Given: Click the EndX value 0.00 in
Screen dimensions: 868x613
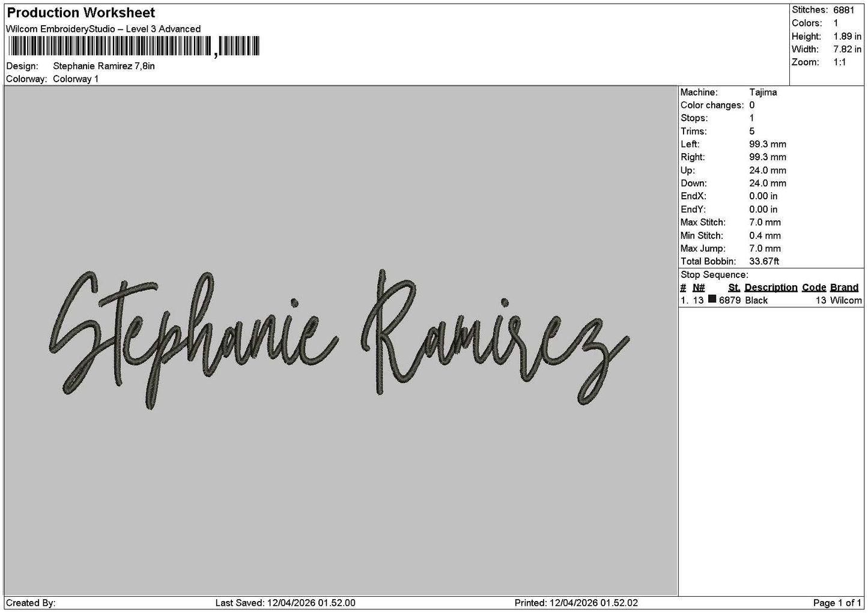Looking at the screenshot, I should (x=763, y=196).
